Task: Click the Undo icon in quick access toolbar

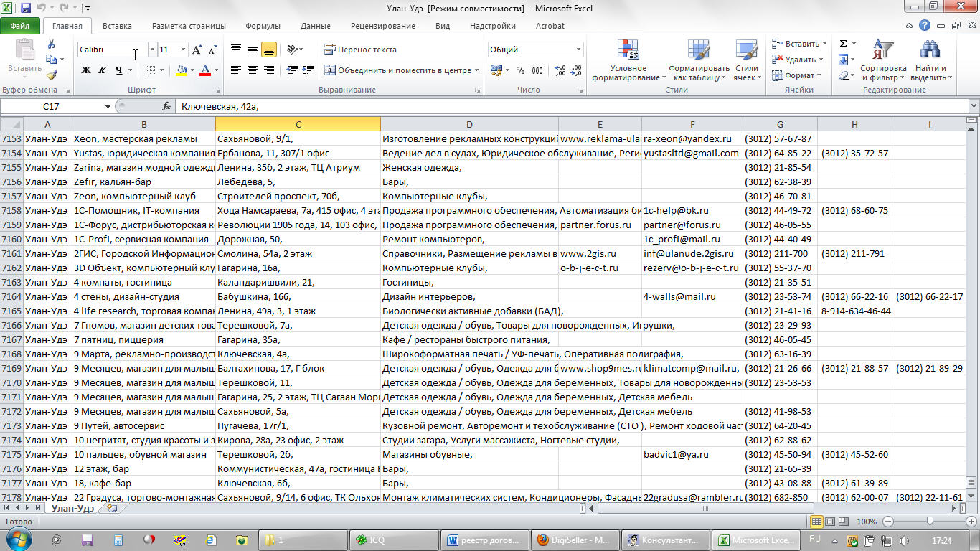Action: click(42, 9)
